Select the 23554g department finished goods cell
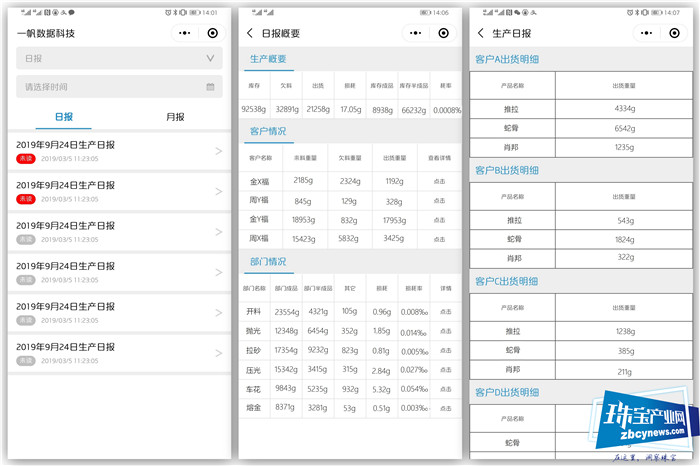 tap(287, 312)
